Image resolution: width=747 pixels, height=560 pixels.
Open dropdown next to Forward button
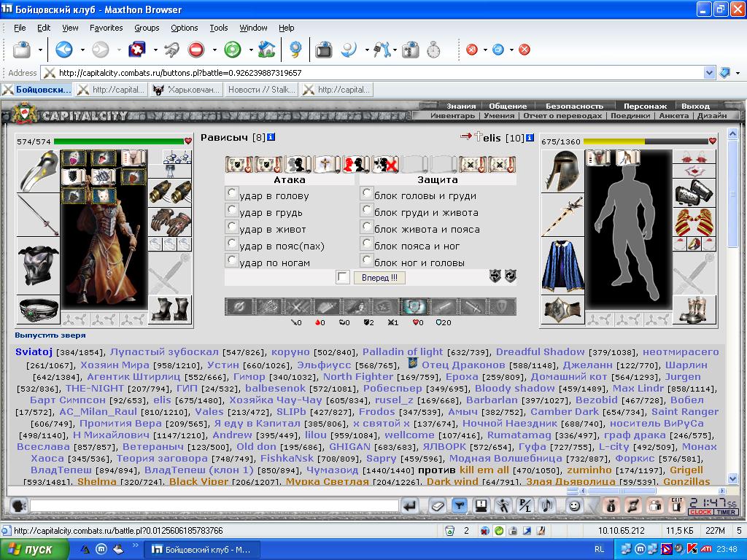pyautogui.click(x=119, y=50)
